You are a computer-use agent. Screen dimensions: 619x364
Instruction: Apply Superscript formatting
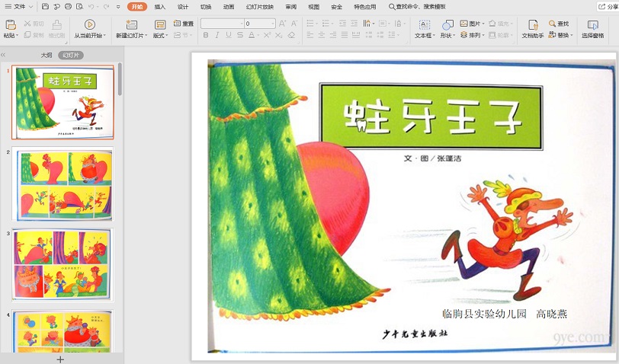[267, 35]
